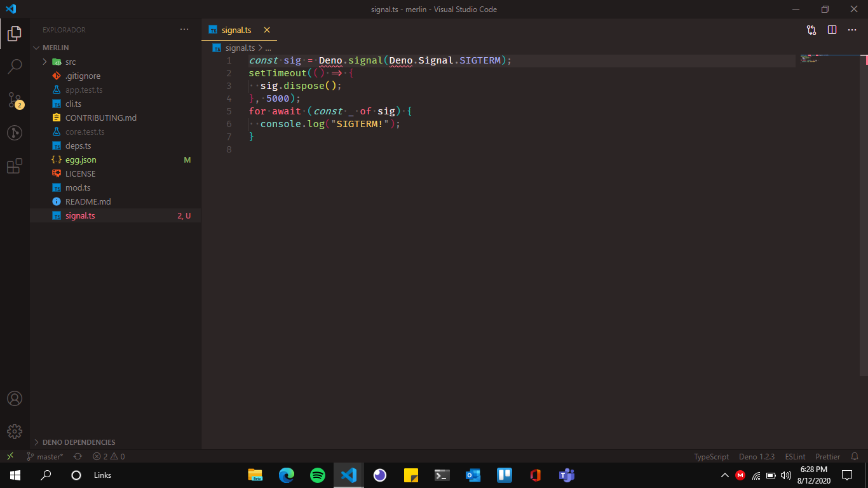Open the Extensions view
868x488 pixels.
pyautogui.click(x=15, y=166)
